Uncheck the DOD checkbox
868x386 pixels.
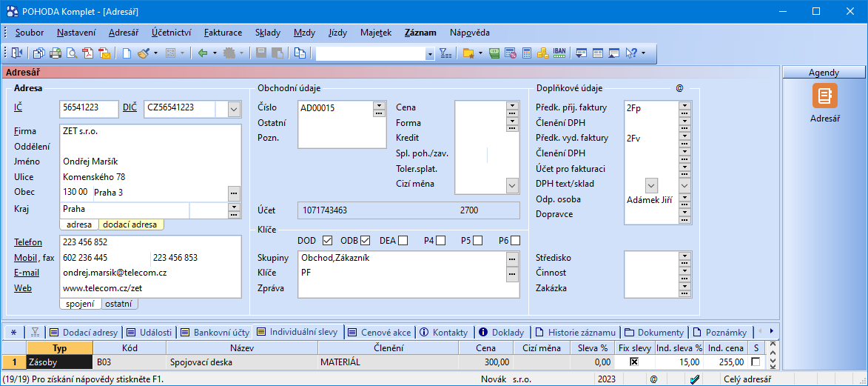(327, 241)
